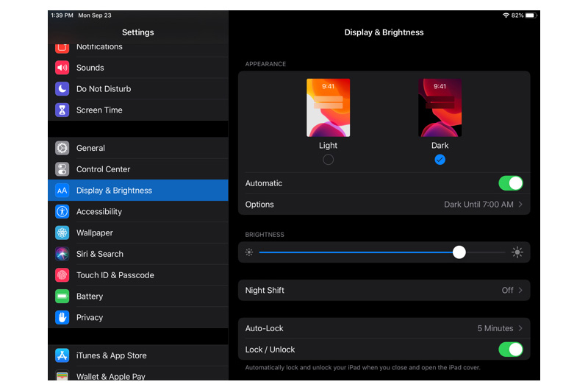Click the Night Shift row label
The height and width of the screenshot is (390, 588).
[265, 290]
